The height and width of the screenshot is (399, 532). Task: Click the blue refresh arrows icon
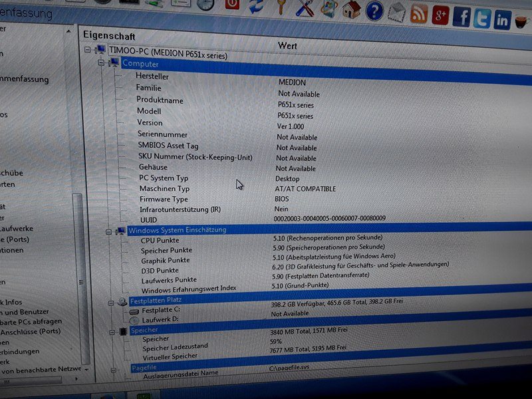tap(257, 5)
